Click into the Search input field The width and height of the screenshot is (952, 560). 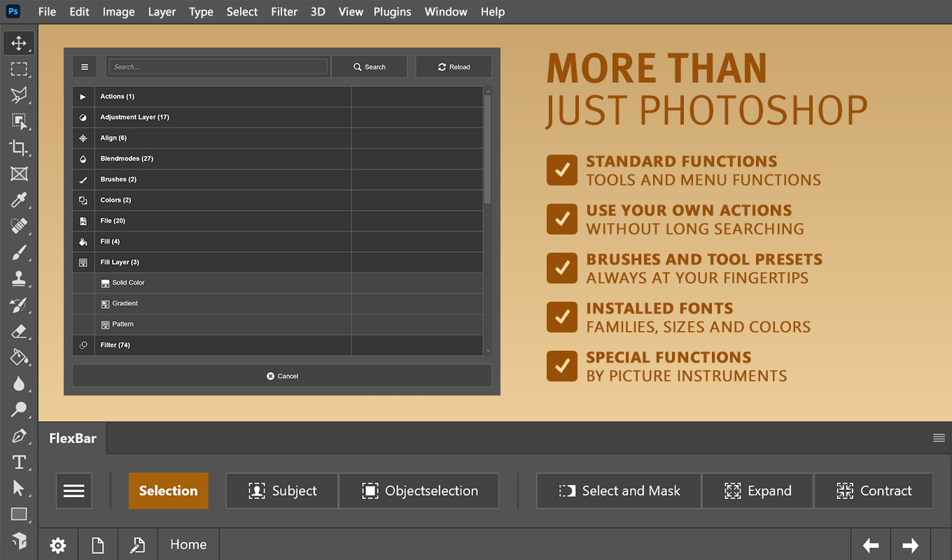point(218,67)
